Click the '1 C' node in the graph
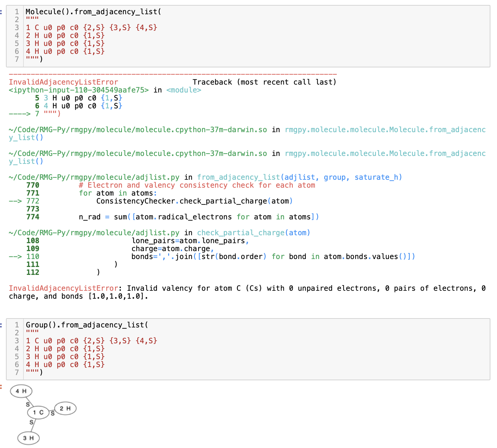 click(x=38, y=412)
